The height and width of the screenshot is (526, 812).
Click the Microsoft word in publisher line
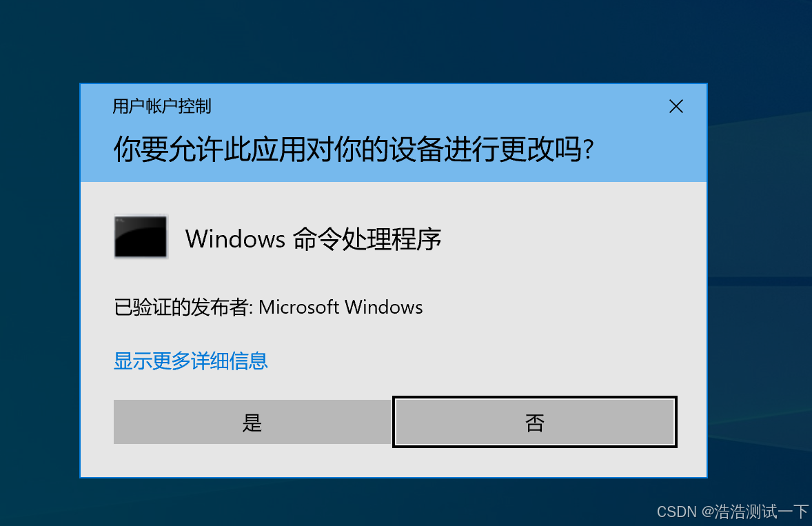pos(298,307)
